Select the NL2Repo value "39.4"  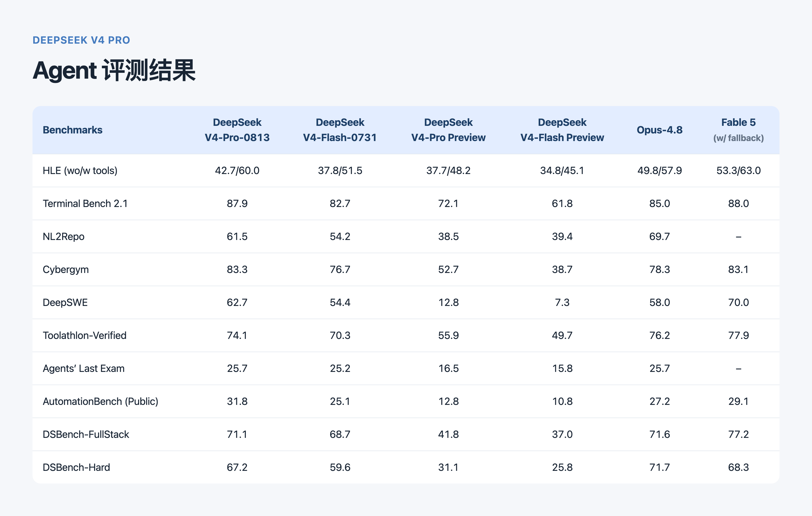click(x=562, y=237)
